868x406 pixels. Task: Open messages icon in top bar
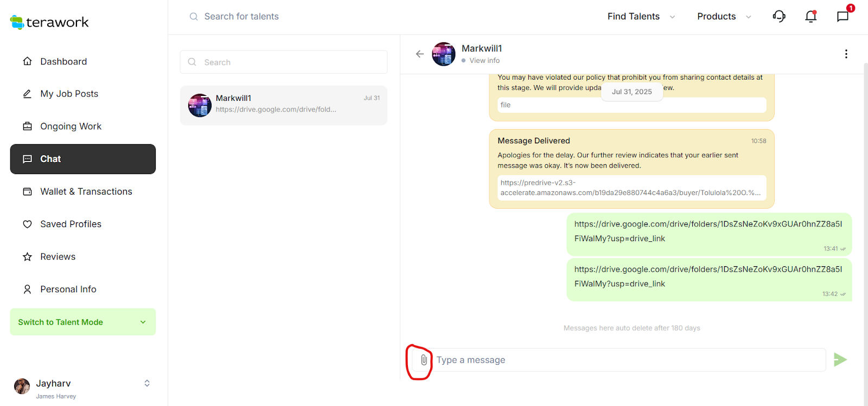tap(843, 17)
